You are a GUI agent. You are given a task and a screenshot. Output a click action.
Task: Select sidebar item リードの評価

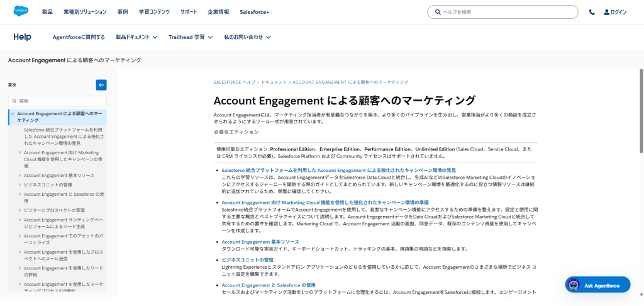click(x=64, y=271)
